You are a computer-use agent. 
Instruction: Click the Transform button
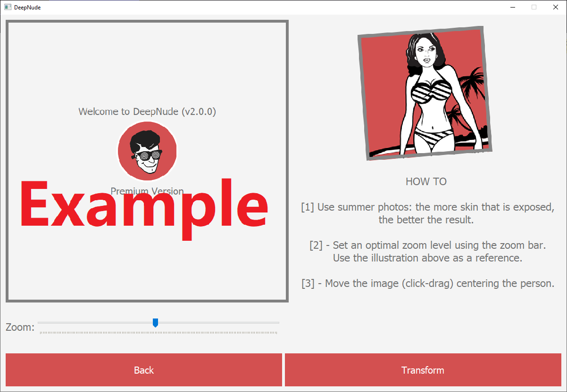[x=423, y=370]
